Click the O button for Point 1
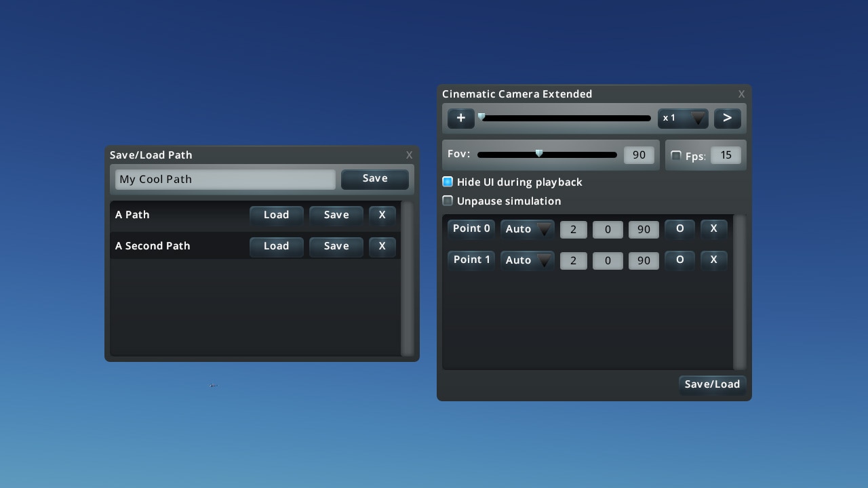This screenshot has height=488, width=868. pos(679,260)
